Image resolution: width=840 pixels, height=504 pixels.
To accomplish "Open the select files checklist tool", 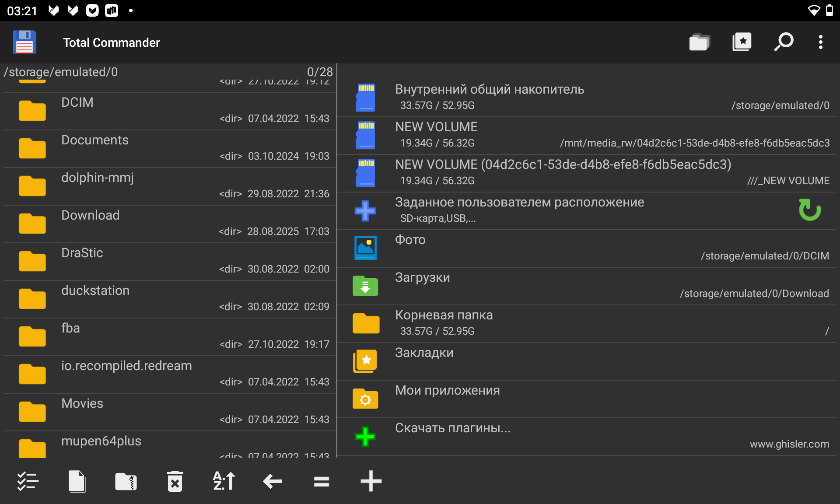I will pos(28,481).
